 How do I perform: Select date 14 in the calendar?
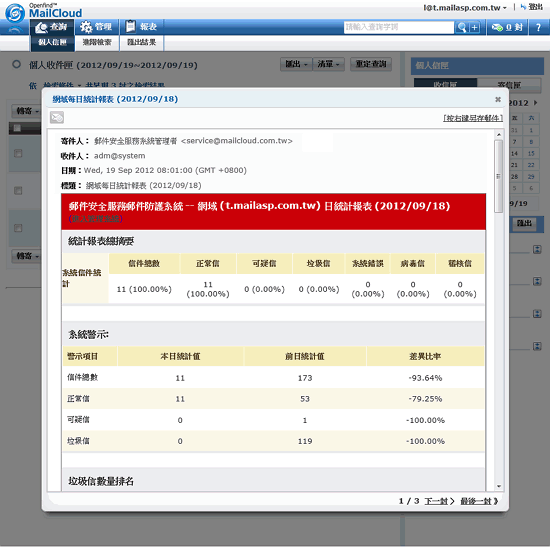coord(514,153)
